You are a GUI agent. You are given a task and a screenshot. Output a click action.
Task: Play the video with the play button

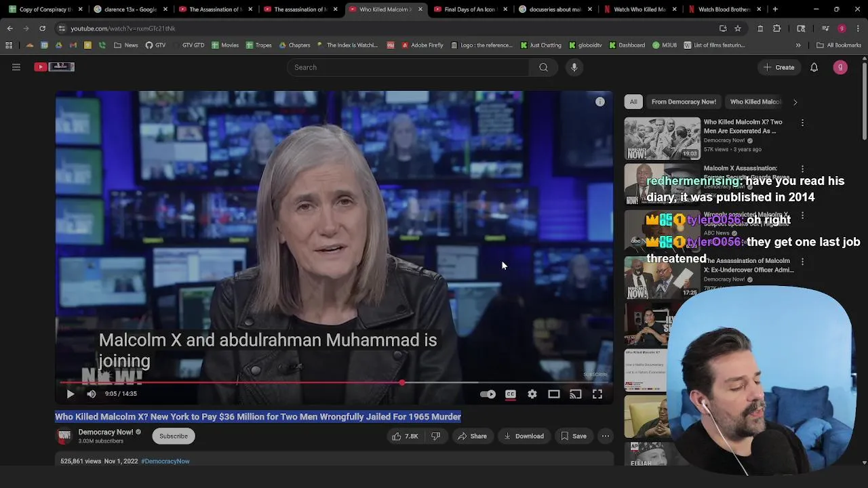pos(71,394)
